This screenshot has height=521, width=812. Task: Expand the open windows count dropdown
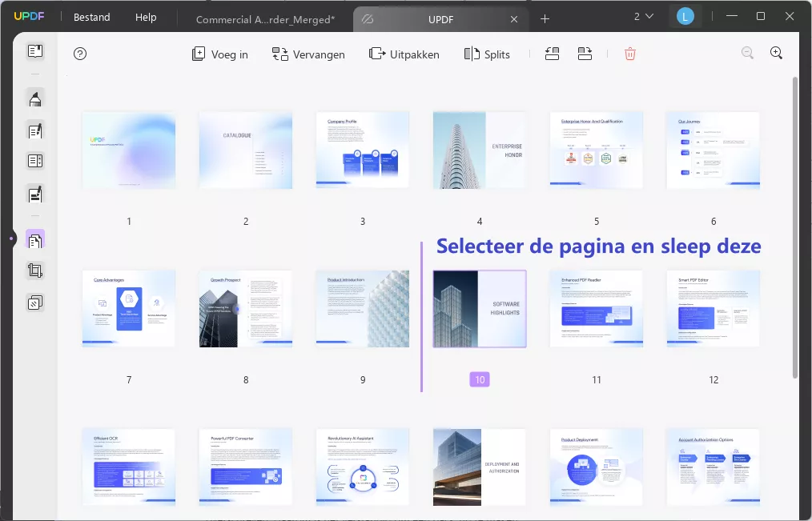point(644,17)
